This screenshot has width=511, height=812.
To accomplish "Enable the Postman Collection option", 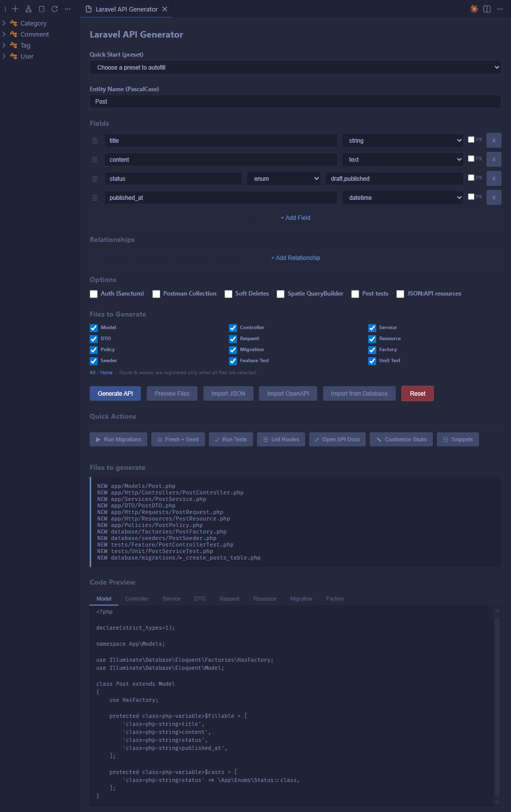I will click(x=156, y=294).
